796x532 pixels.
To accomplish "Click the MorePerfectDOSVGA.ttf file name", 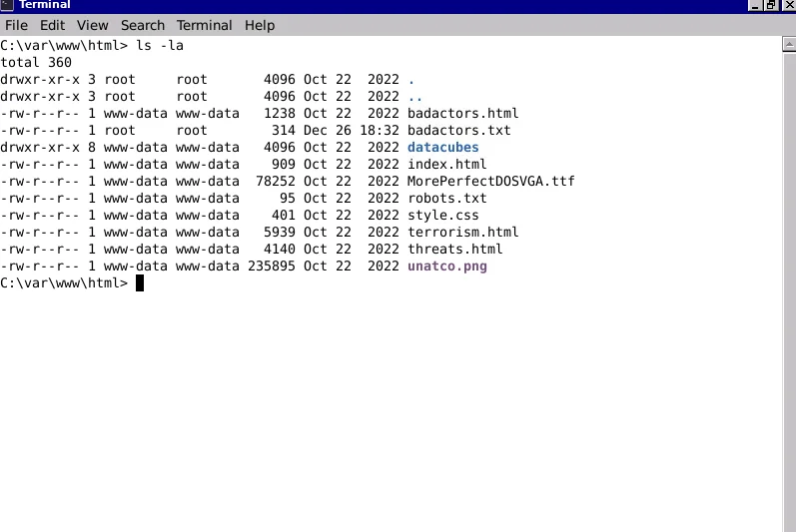I will click(x=490, y=182).
